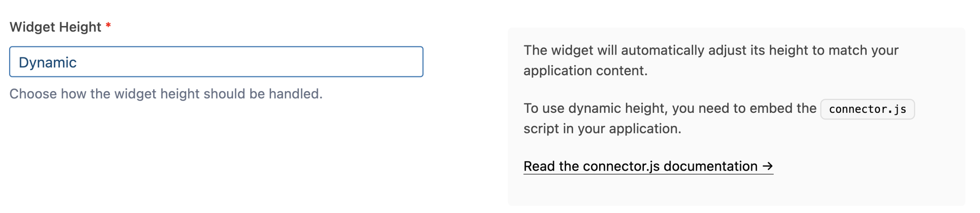The height and width of the screenshot is (213, 980).
Task: Click the 'script in your application.' text line
Action: (x=602, y=129)
